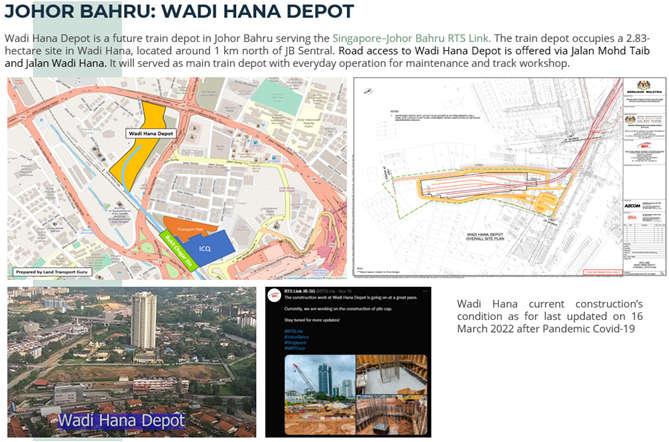Click the orange block above ICQ on the map
The height and width of the screenshot is (442, 669).
click(188, 228)
